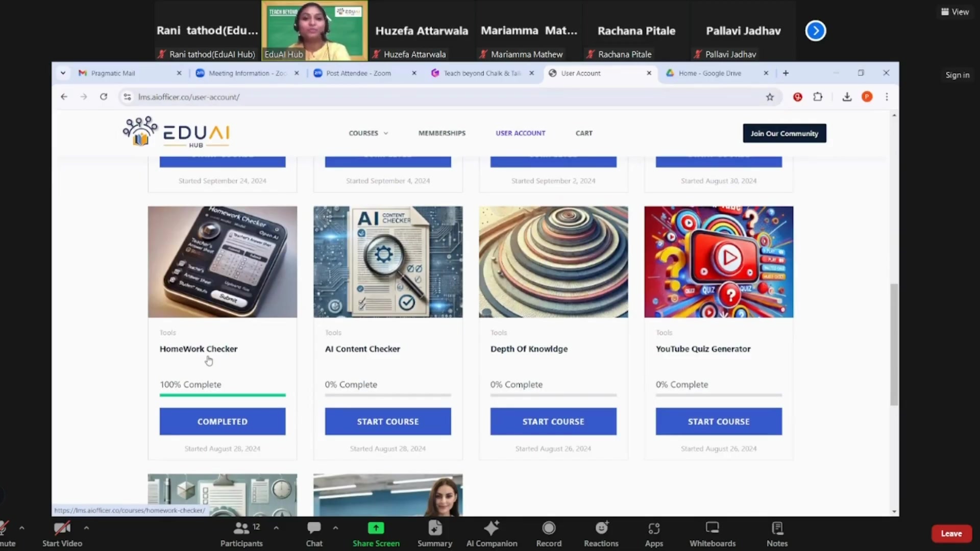
Task: Open the Notes icon
Action: 777,528
